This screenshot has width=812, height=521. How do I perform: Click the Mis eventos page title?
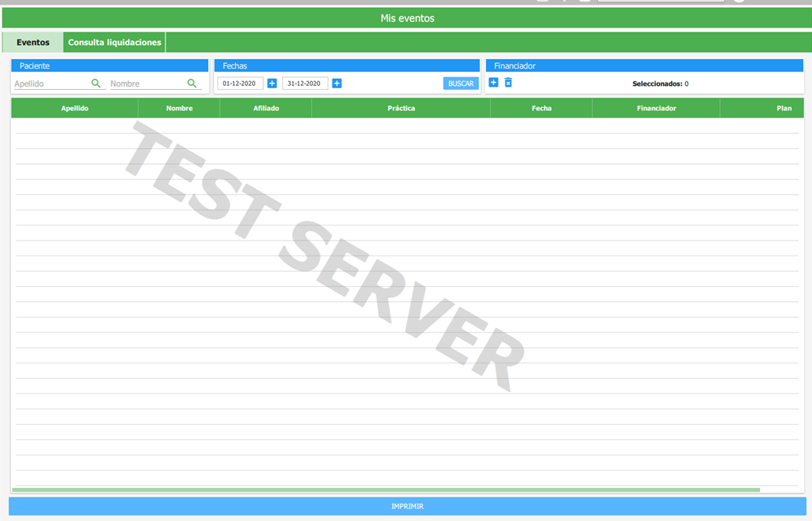point(407,18)
